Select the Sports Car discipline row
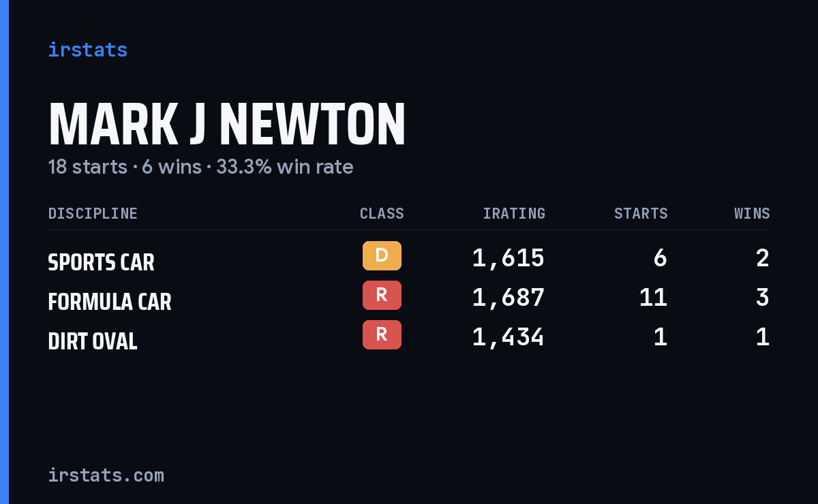Screen dimensions: 818x504 tap(409, 258)
